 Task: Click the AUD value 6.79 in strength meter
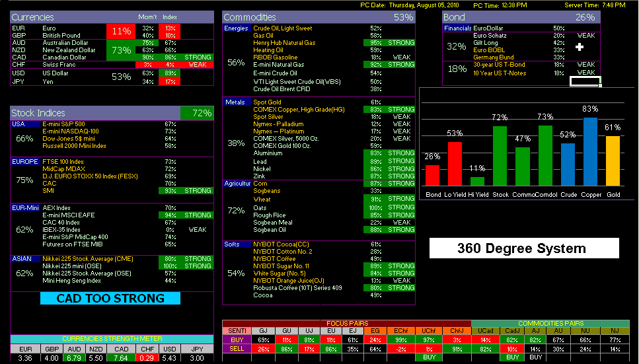click(74, 358)
